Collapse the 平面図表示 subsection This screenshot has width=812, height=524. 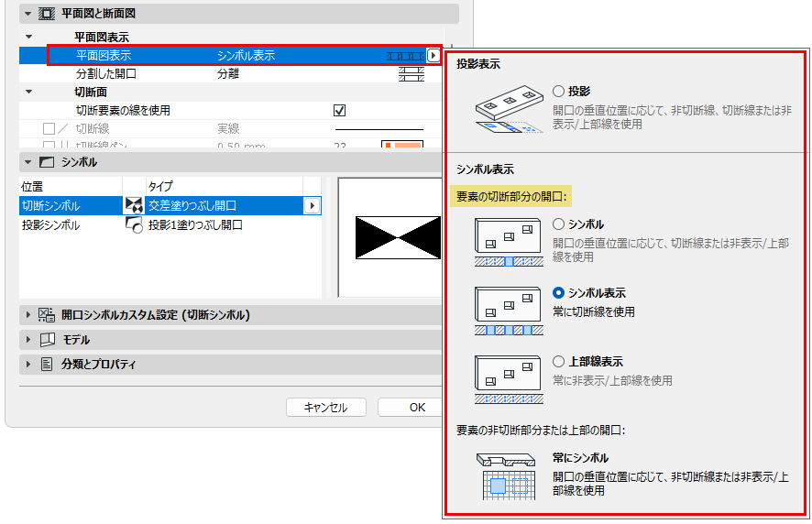click(29, 37)
